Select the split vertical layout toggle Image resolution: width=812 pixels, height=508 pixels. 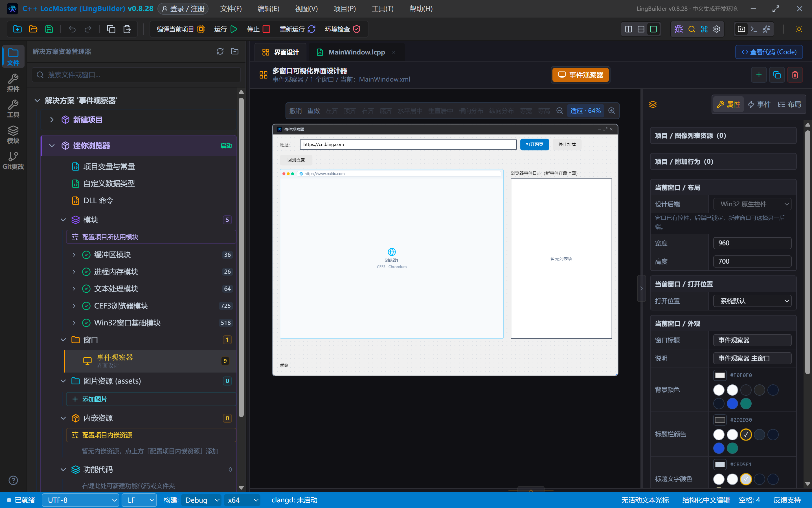tap(628, 29)
